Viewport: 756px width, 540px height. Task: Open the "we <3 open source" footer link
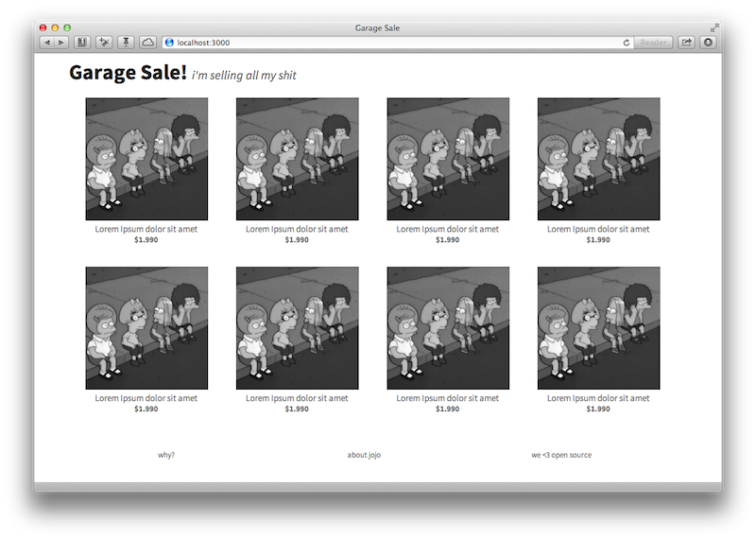click(x=561, y=455)
